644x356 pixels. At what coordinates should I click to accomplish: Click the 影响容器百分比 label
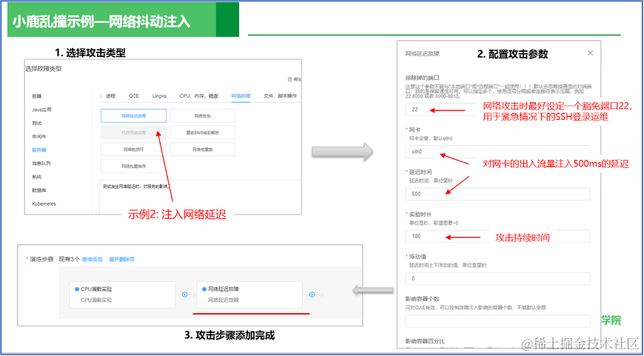coord(425,341)
